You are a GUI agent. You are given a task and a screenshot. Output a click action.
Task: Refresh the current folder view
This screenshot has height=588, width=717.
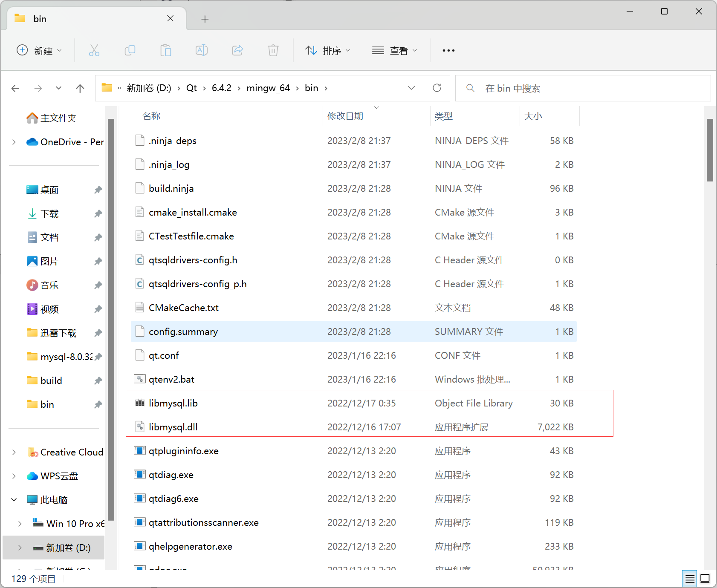tap(437, 88)
